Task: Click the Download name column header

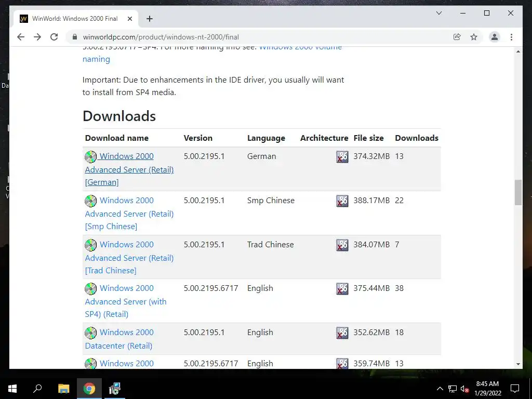Action: pos(117,138)
